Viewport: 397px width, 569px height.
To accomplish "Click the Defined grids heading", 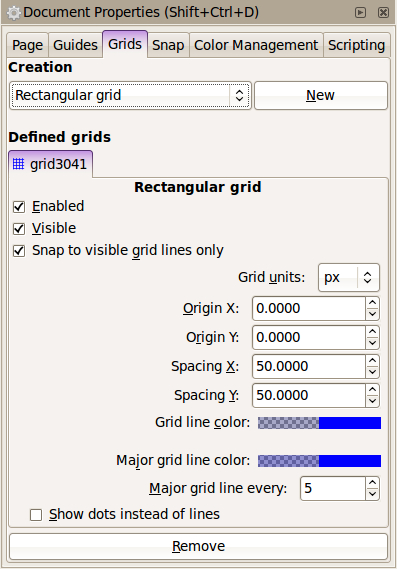I will click(60, 137).
